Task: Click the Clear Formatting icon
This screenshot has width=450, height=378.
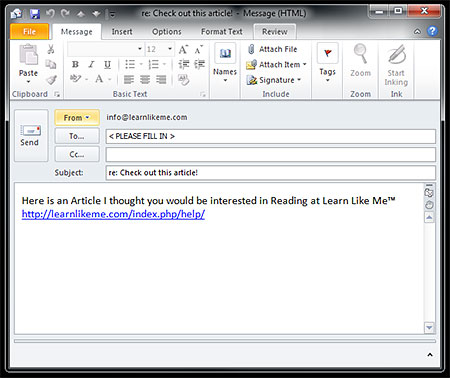Action: [183, 80]
